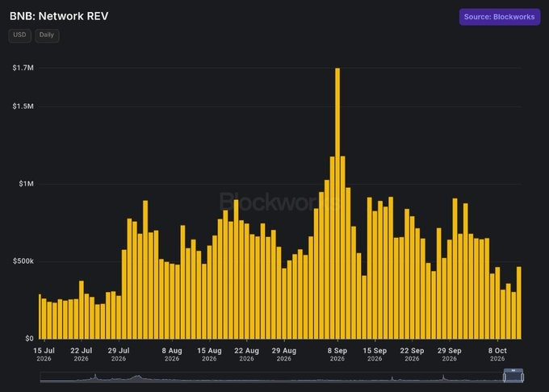Screen dimensions: 549x392
Task: Click the selected window in the range navigator
Action: click(513, 376)
